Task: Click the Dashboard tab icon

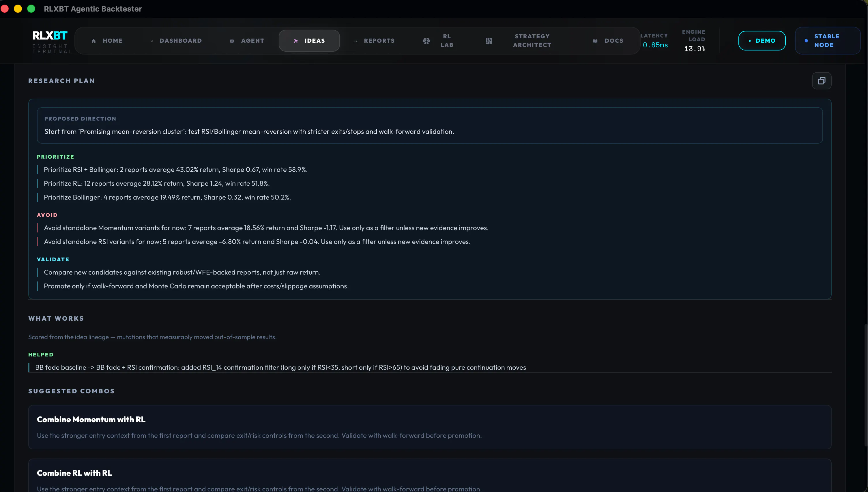Action: pyautogui.click(x=151, y=41)
